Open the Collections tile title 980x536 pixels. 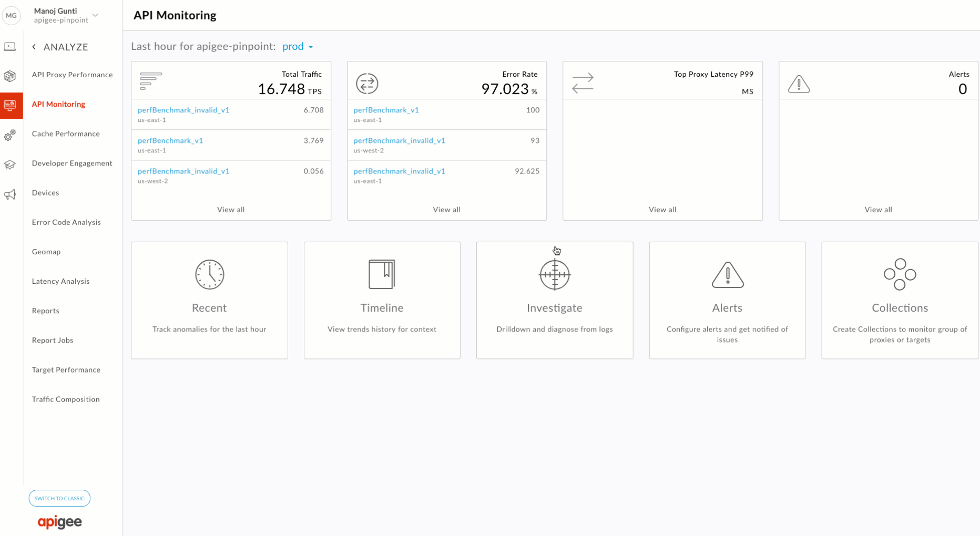(x=900, y=308)
